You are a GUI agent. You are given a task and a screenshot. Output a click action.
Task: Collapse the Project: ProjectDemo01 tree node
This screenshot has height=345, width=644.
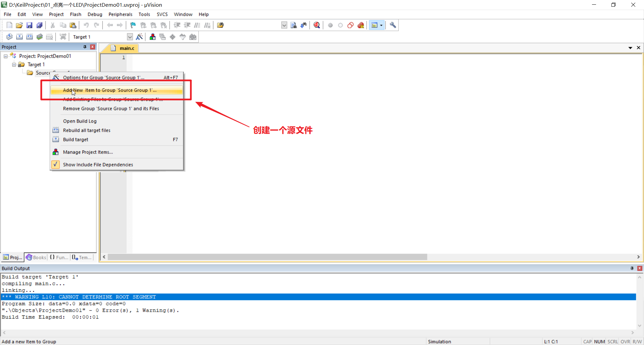[6, 56]
